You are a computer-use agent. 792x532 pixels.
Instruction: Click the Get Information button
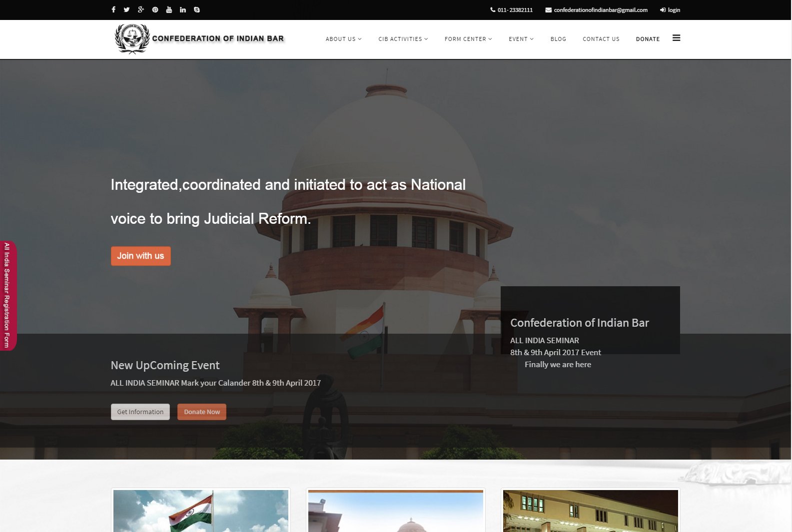(140, 412)
